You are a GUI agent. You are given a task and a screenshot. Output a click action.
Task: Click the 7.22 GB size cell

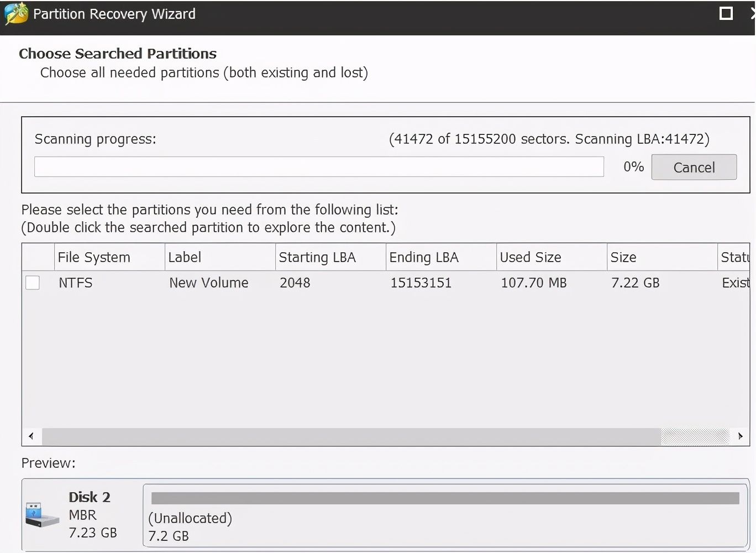(x=636, y=283)
